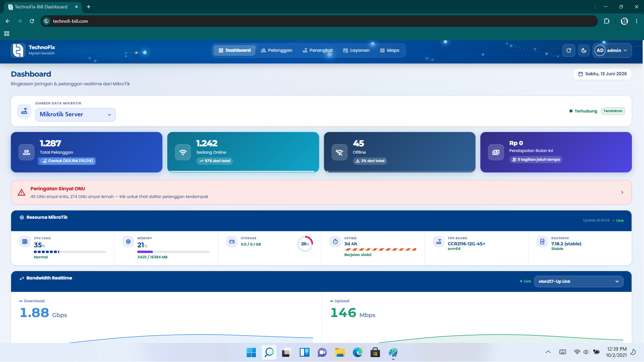Viewport: 644px width, 362px height.
Task: Go to the Perangkat tab
Action: tap(318, 50)
